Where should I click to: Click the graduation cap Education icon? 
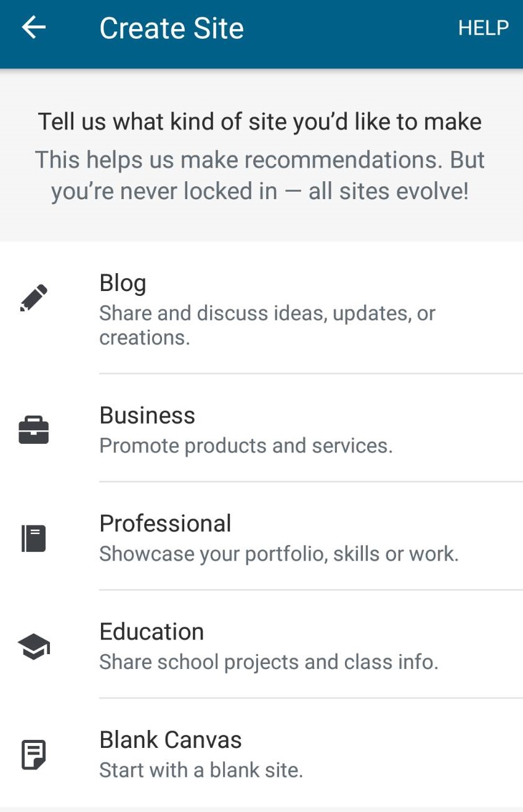coord(34,647)
